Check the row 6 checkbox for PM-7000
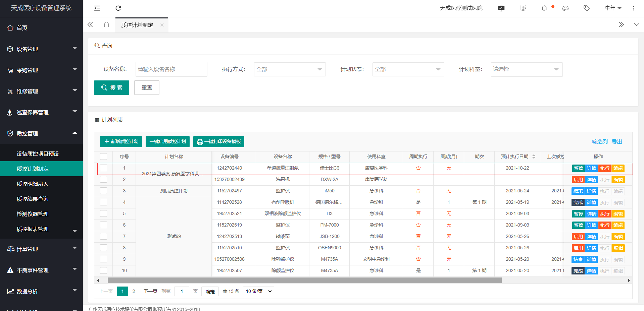Image resolution: width=644 pixels, height=311 pixels. pos(104,225)
